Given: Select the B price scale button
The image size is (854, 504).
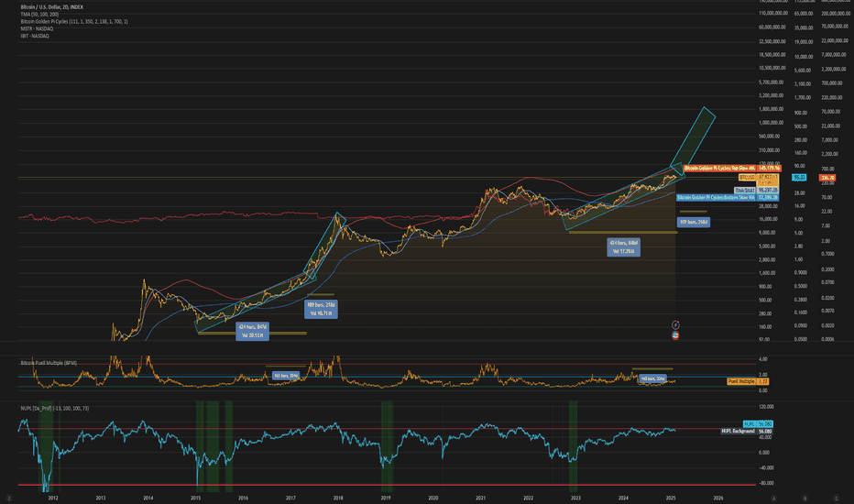Looking at the screenshot, I should (x=805, y=498).
